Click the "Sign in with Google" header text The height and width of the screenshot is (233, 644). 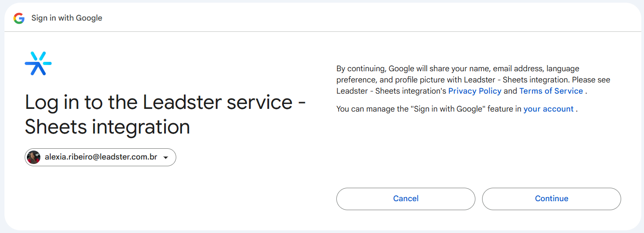pyautogui.click(x=67, y=18)
